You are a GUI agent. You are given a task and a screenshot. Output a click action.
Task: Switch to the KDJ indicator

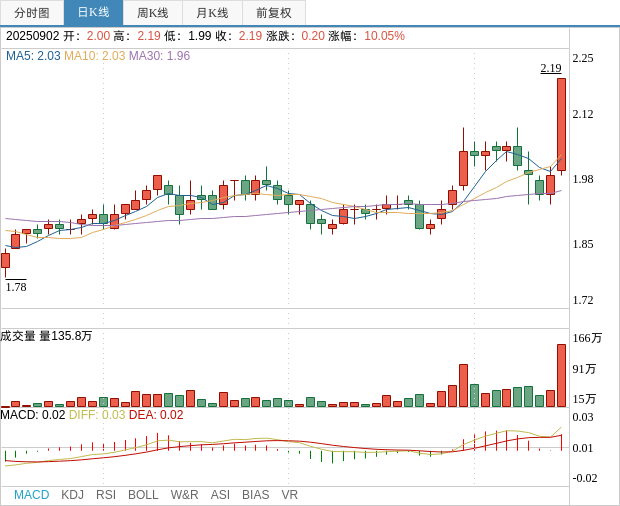[72, 495]
